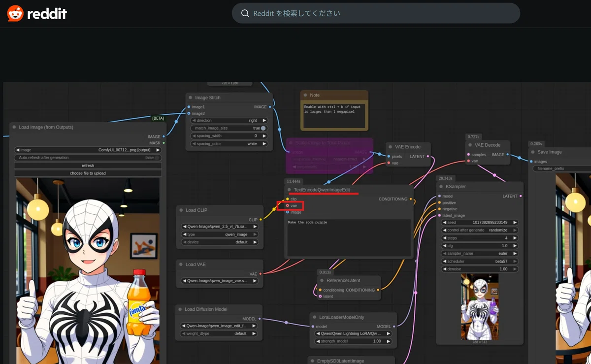Viewport: 591px width, 364px height.
Task: Collapse the Load CLIP node dot
Action: click(x=181, y=210)
